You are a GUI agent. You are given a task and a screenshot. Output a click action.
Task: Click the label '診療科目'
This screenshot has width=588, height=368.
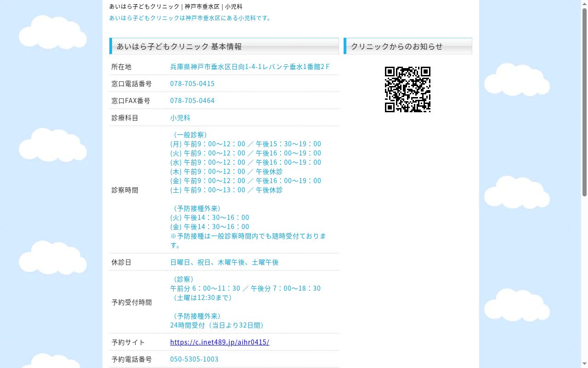tap(124, 118)
